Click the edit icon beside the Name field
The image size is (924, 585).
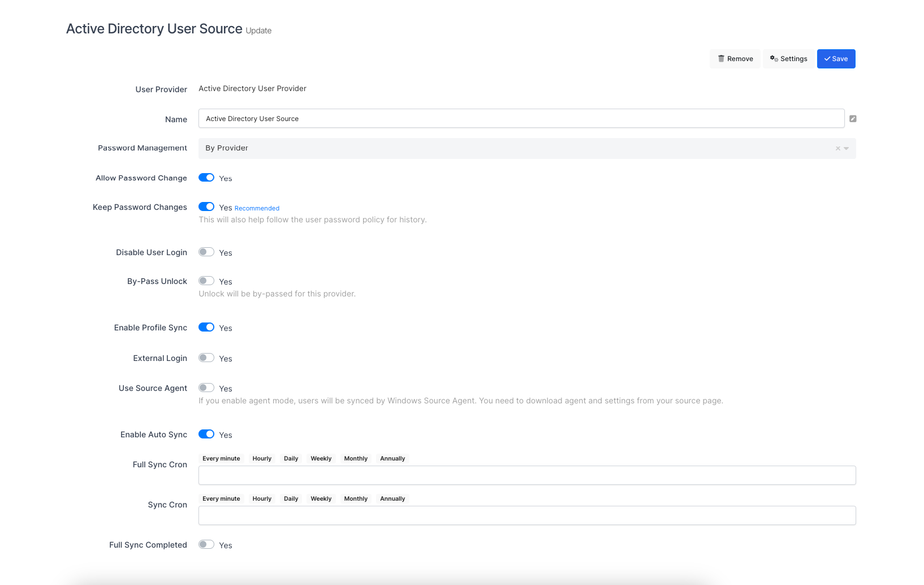coord(853,119)
